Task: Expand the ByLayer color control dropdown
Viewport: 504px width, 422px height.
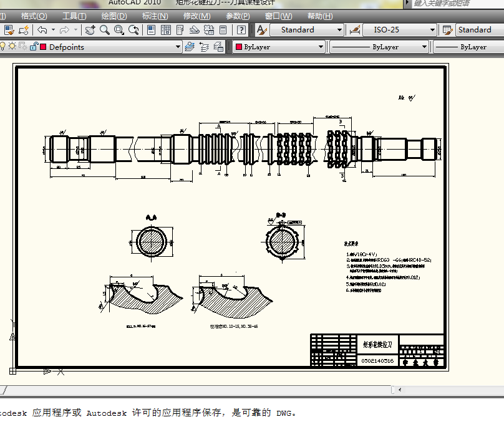Action: click(321, 47)
